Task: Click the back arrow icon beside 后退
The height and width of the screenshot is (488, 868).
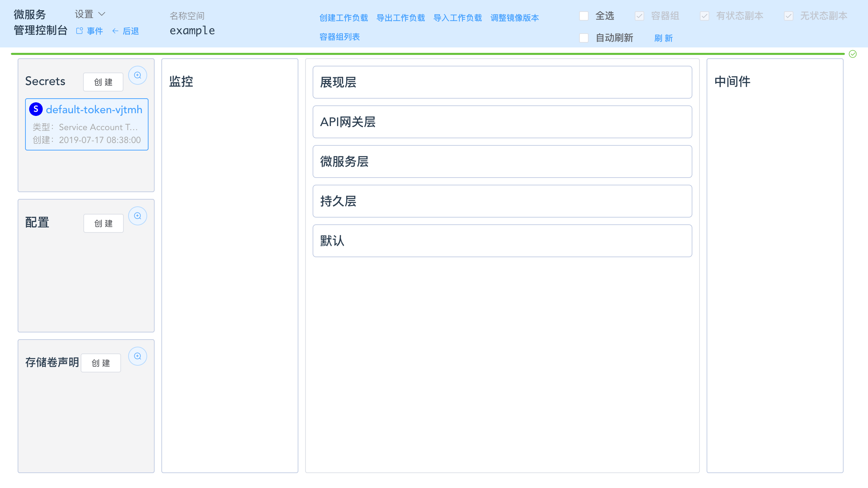Action: tap(115, 31)
